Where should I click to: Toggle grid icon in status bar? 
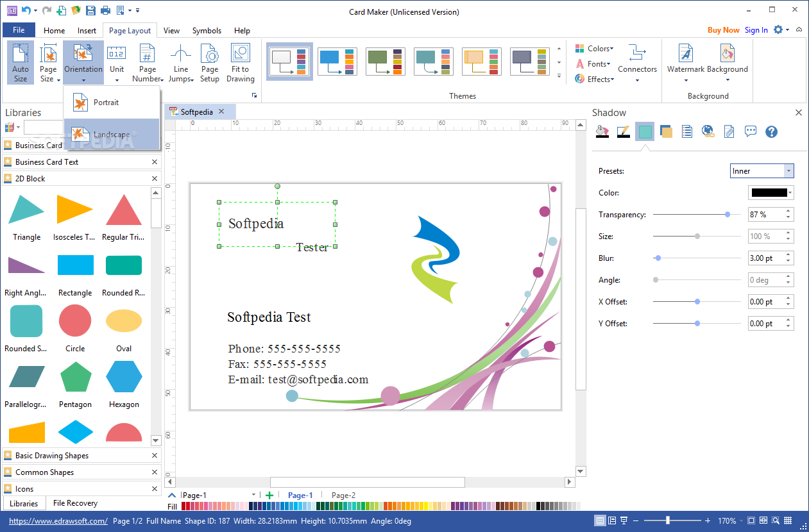click(789, 520)
